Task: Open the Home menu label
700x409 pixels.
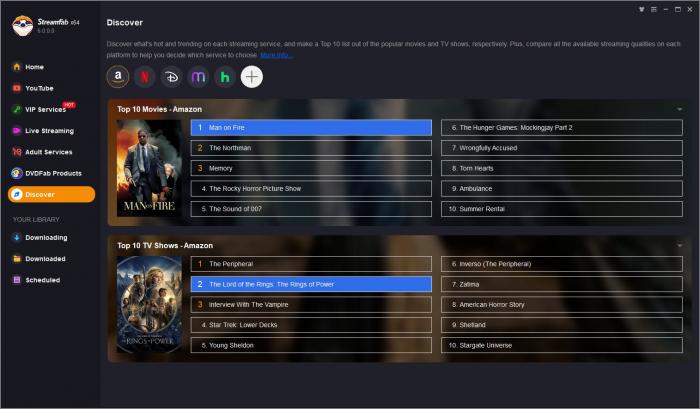Action: (x=34, y=67)
